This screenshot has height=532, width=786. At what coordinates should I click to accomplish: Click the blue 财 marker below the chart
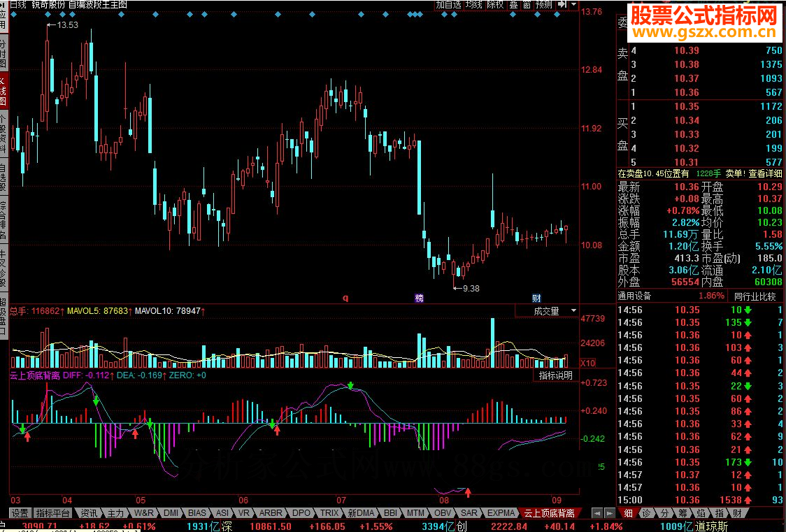click(x=536, y=298)
